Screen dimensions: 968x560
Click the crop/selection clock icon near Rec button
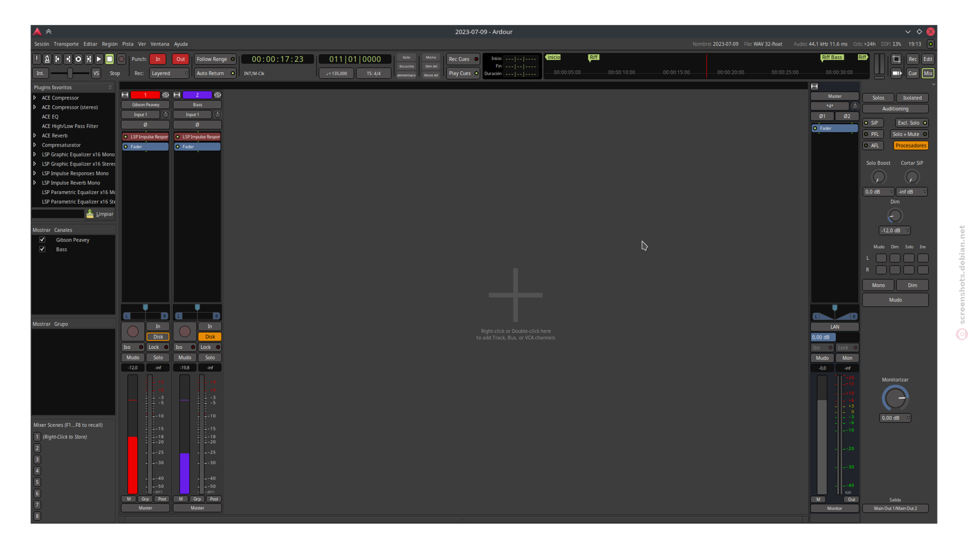pos(896,59)
